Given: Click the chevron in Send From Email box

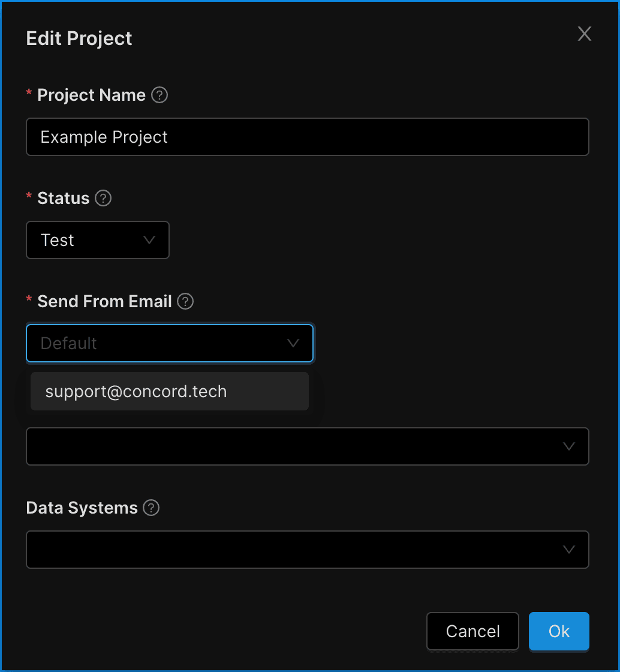Looking at the screenshot, I should pyautogui.click(x=293, y=343).
